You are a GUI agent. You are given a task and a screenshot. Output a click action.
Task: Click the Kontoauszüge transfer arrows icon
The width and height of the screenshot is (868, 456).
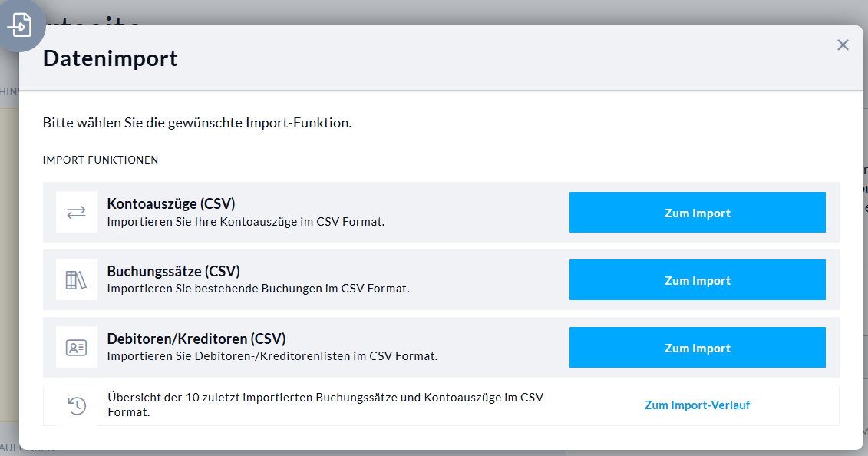(77, 213)
